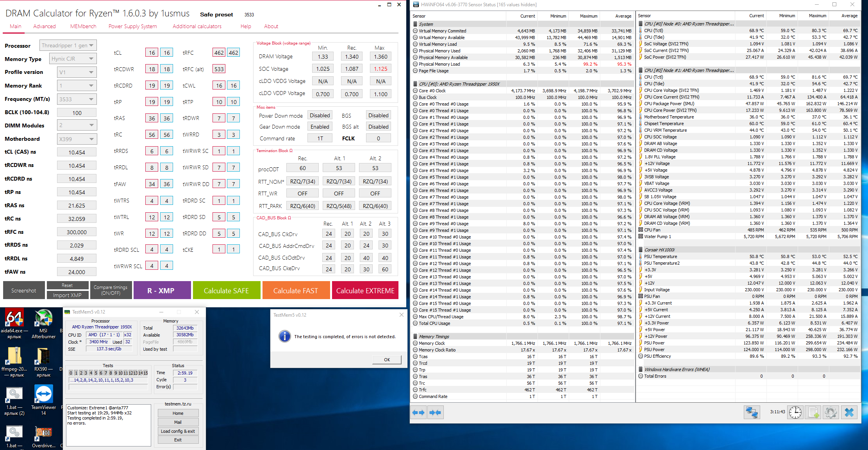
Task: Open HWiNFO sensor settings gear icon
Action: click(x=830, y=412)
